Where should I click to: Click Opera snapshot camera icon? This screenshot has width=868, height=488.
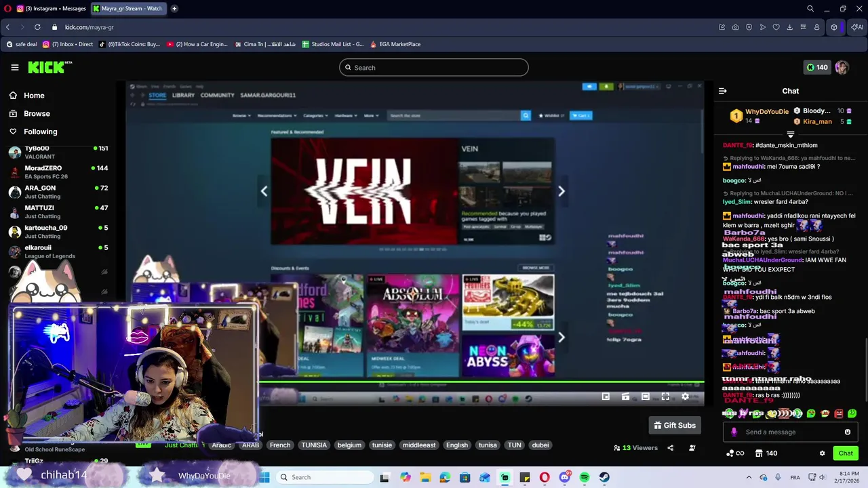click(x=736, y=27)
